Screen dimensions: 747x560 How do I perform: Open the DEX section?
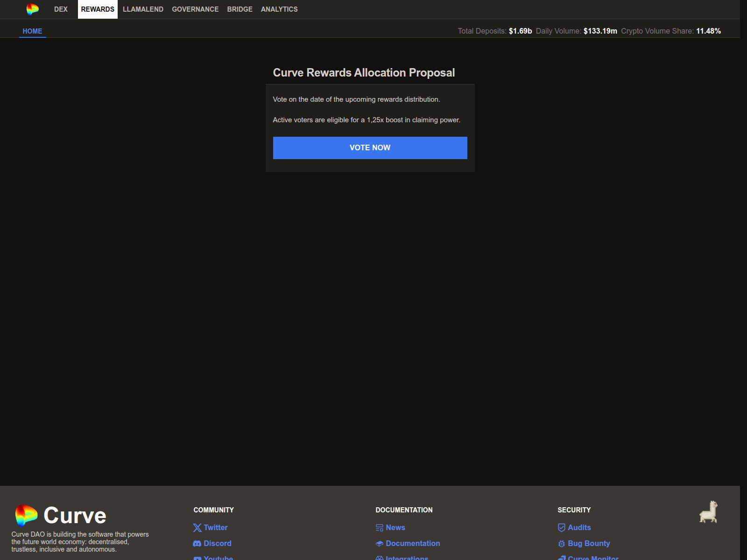coord(61,9)
